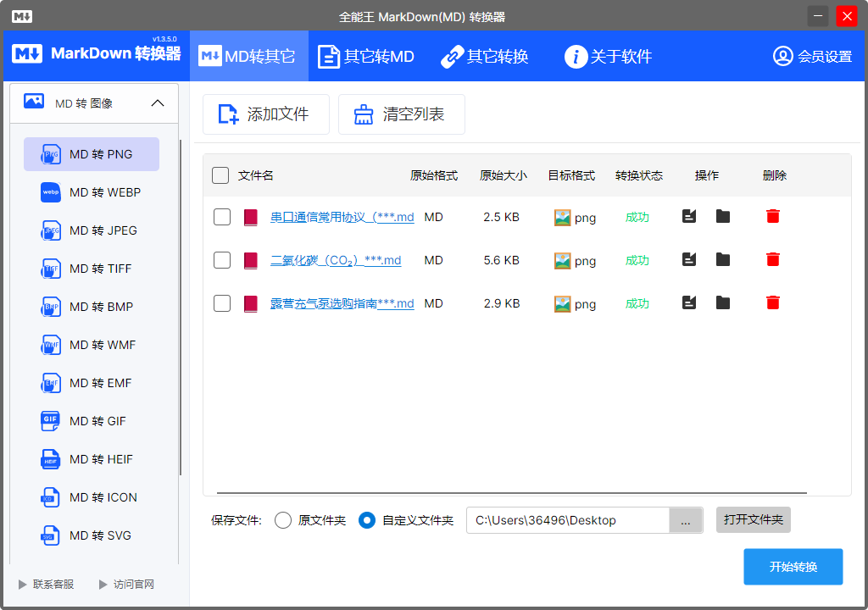Click the 清空列表 button

coord(401,114)
